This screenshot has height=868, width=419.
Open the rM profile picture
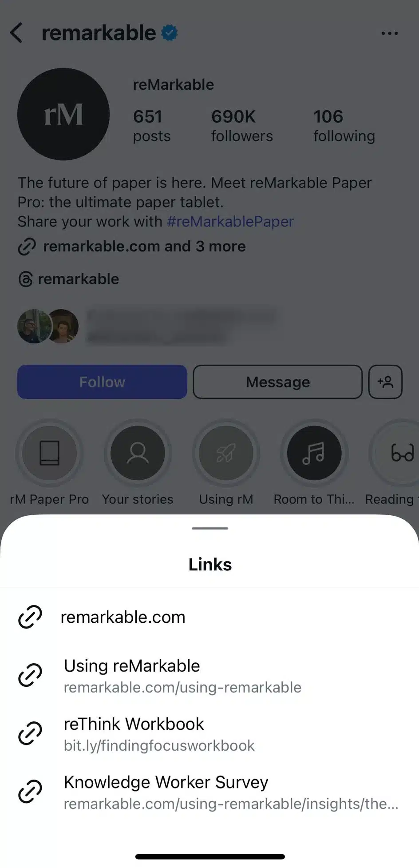coord(63,114)
